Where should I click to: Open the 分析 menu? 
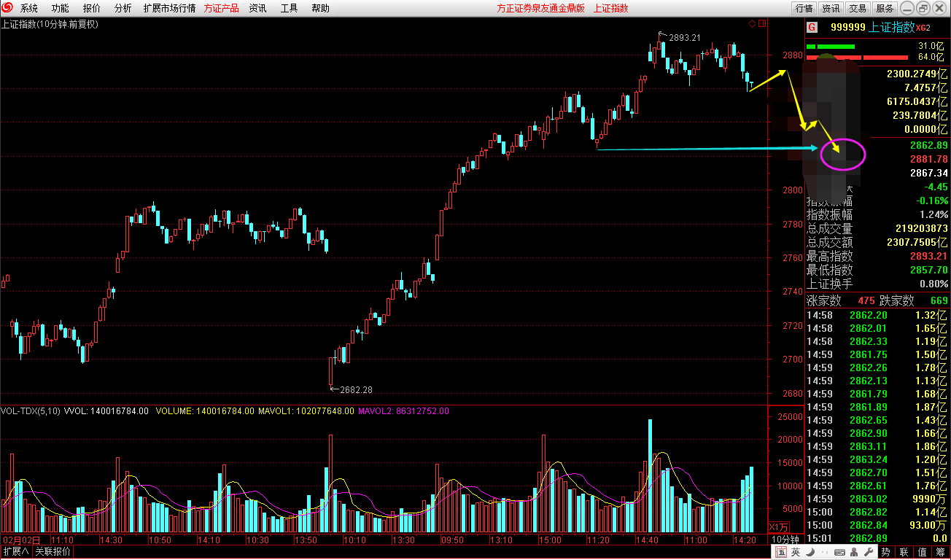123,9
